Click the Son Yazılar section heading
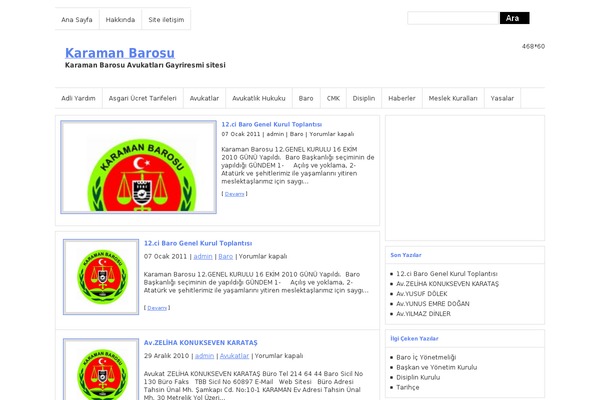Image resolution: width=600 pixels, height=400 pixels. [406, 255]
